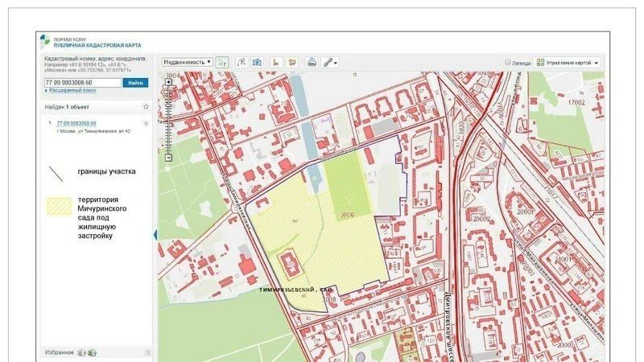Expand the Управление картой menu
The width and height of the screenshot is (644, 362).
coord(568,62)
